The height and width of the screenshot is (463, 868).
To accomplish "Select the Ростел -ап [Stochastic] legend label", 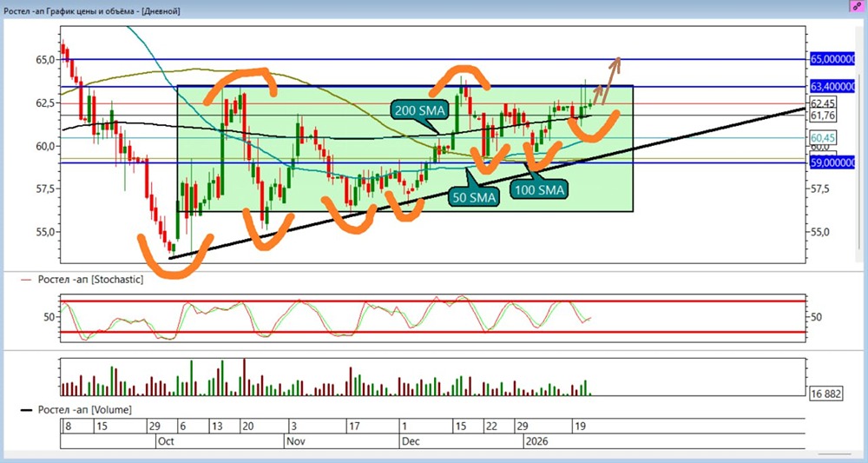I will (90, 280).
